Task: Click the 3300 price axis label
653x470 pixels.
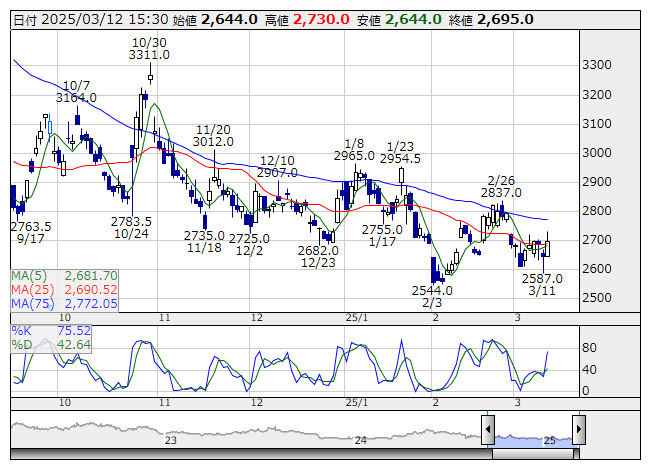Action: (596, 65)
